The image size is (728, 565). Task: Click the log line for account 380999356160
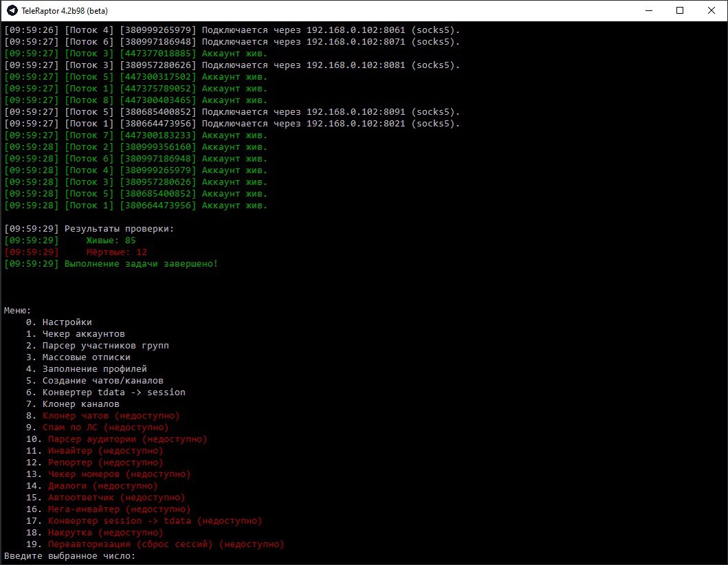pos(136,146)
